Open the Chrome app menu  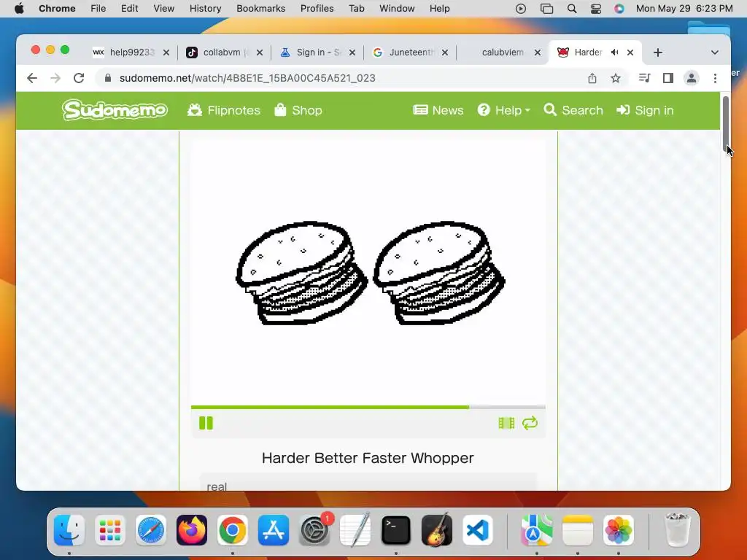click(57, 9)
